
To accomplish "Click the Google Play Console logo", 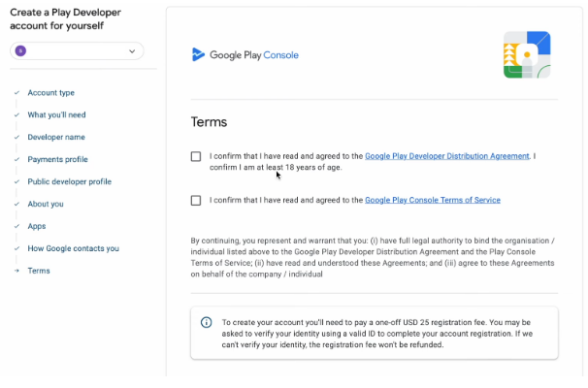I will pos(245,55).
